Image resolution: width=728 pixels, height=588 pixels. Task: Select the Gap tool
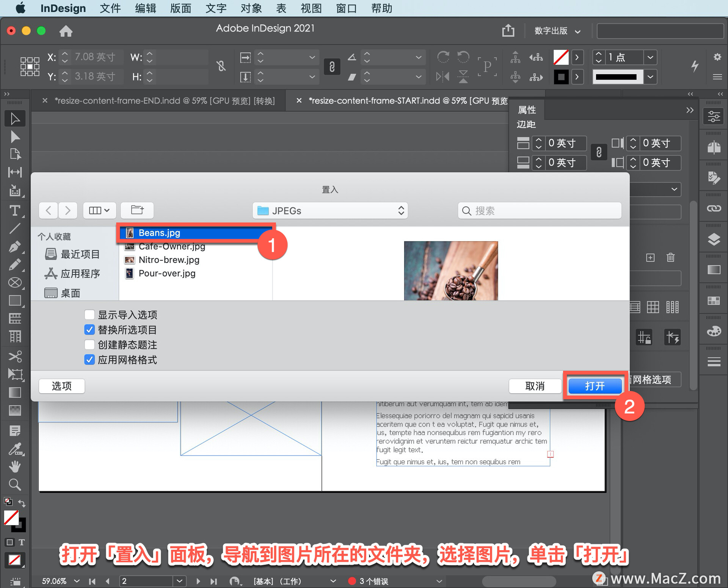click(15, 172)
